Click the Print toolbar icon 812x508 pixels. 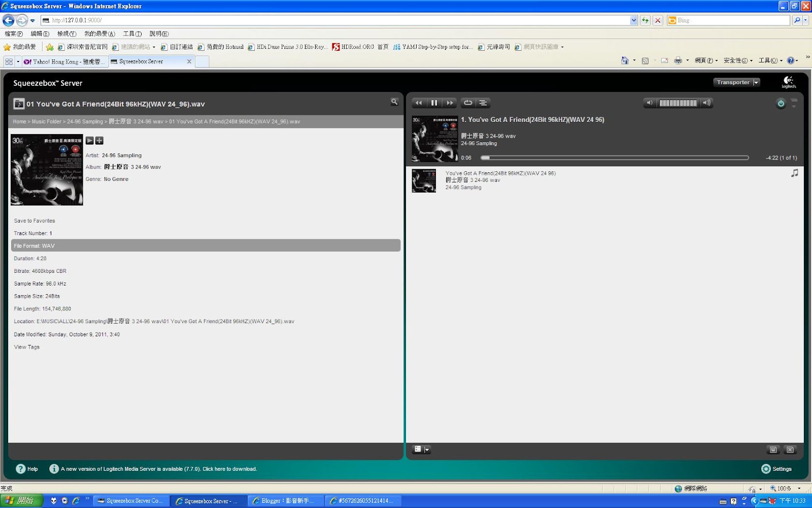tap(678, 60)
